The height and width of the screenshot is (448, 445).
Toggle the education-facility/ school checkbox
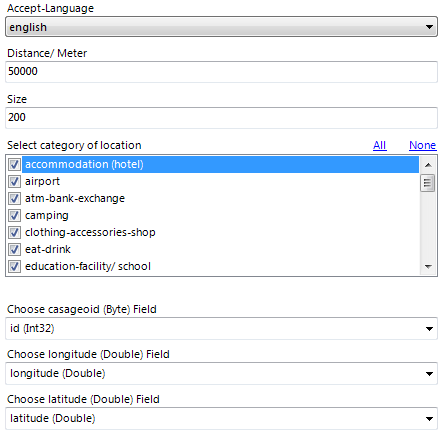pos(14,266)
